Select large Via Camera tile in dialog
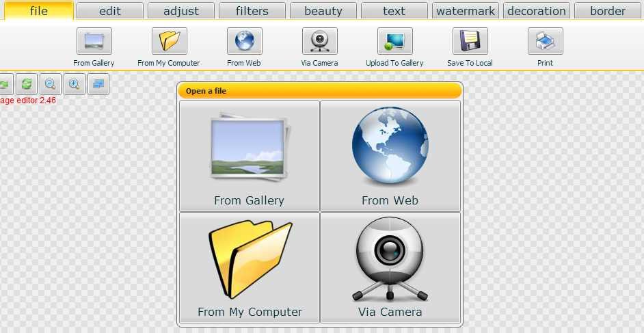This screenshot has width=644, height=333. pos(390,267)
